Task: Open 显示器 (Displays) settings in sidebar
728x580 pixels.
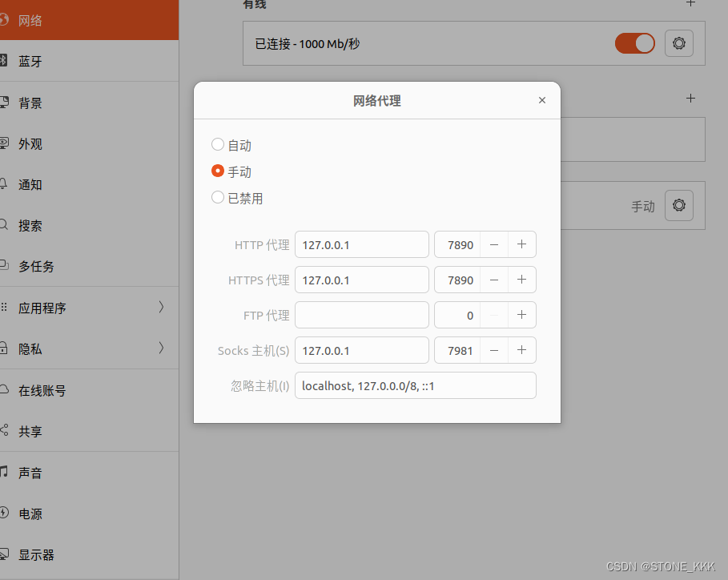Action: [x=89, y=554]
